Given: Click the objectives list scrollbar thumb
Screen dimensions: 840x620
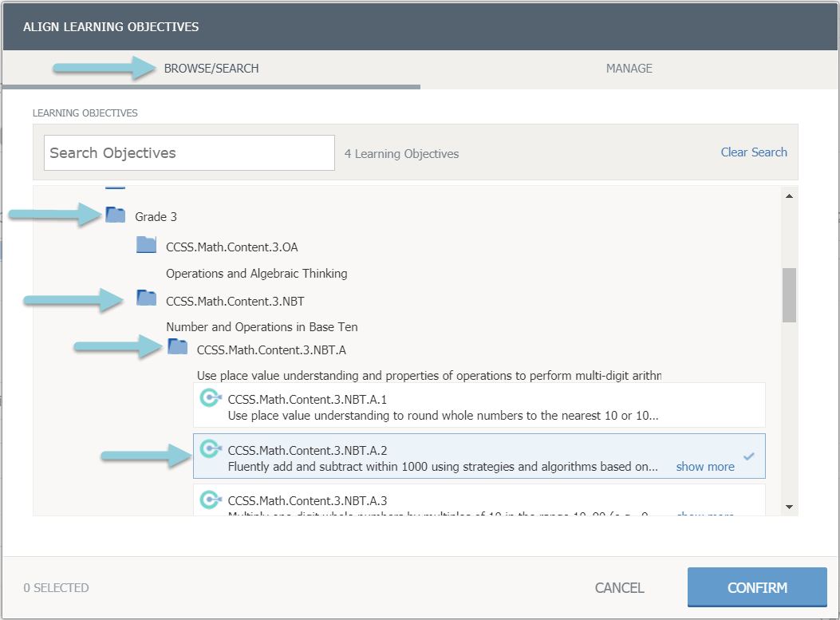Looking at the screenshot, I should [789, 295].
